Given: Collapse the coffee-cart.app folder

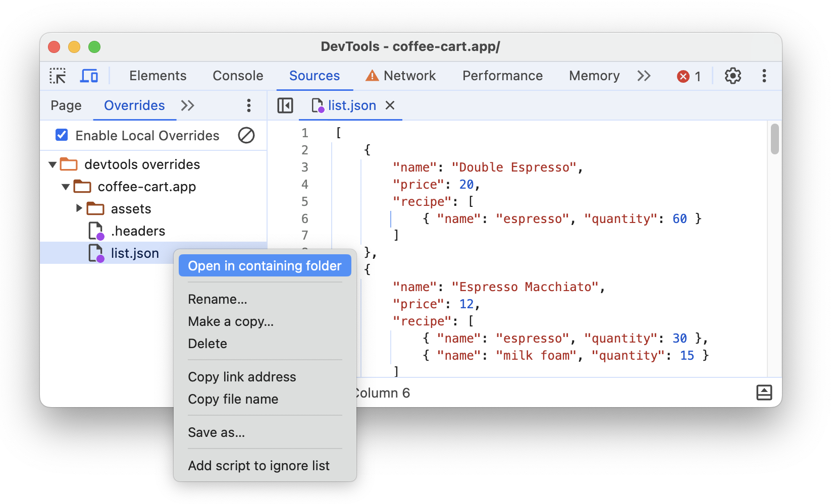Looking at the screenshot, I should point(66,186).
